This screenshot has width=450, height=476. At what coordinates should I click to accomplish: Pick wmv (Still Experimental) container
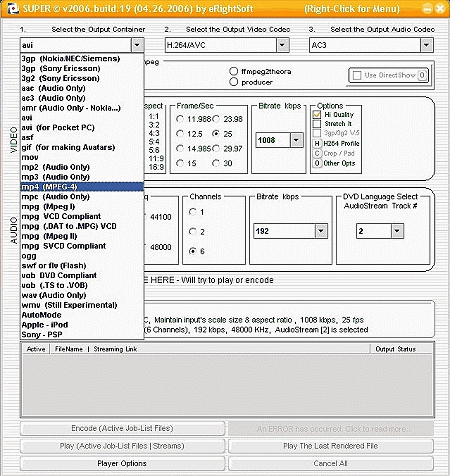pyautogui.click(x=82, y=305)
